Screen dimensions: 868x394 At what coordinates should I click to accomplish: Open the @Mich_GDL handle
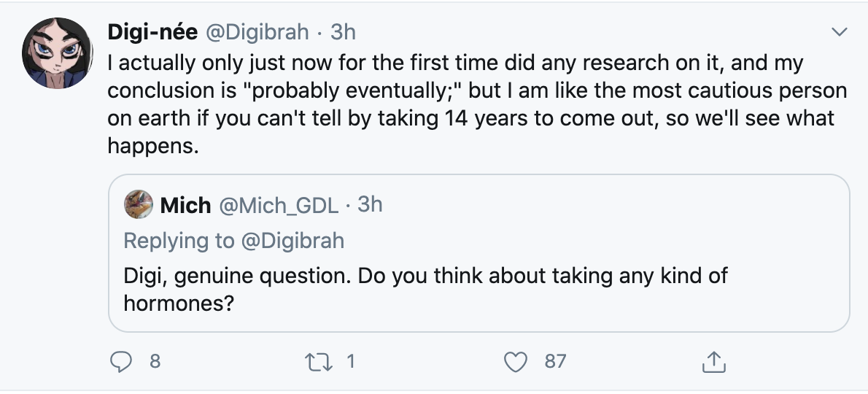pos(279,205)
